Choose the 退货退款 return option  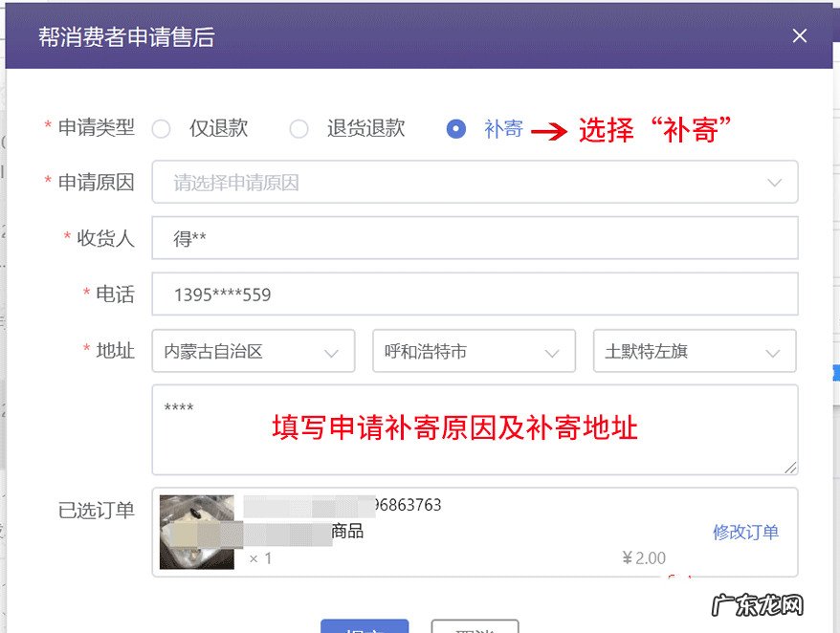pos(299,128)
